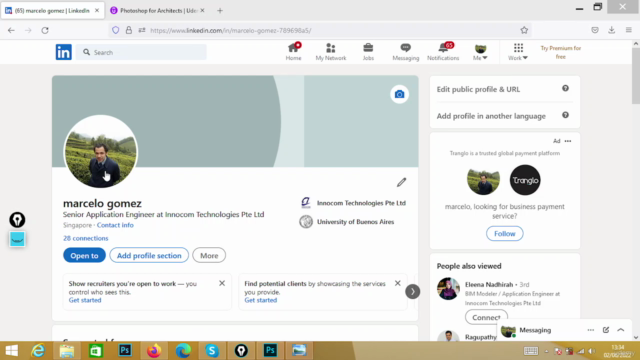Screen dimensions: 640x360
Task: Open the Pocket save icon in toolbar
Action: [595, 30]
